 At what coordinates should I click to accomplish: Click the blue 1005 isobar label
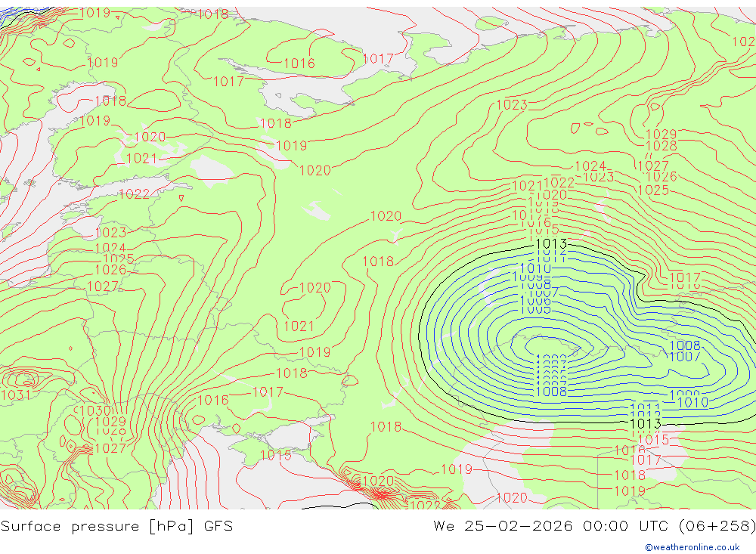[535, 309]
